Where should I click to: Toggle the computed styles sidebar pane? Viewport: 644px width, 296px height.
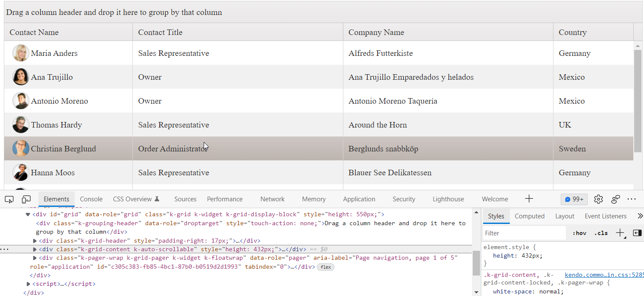637,233
